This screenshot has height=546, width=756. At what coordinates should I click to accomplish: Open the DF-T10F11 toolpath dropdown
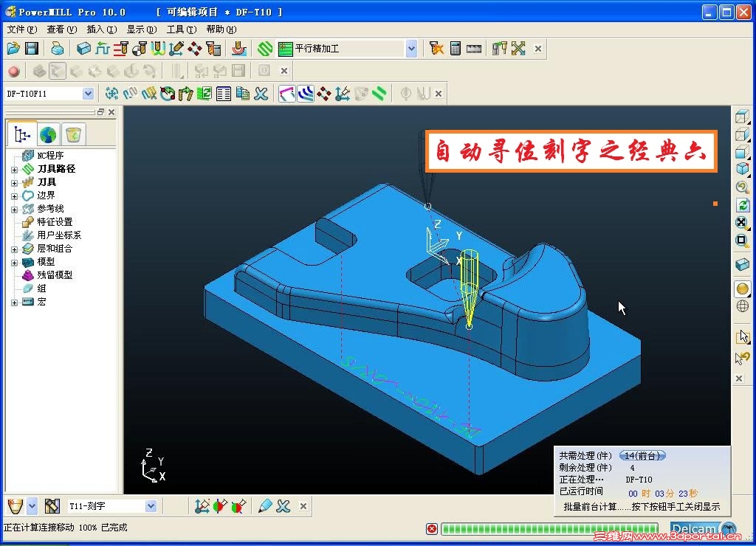pyautogui.click(x=88, y=94)
